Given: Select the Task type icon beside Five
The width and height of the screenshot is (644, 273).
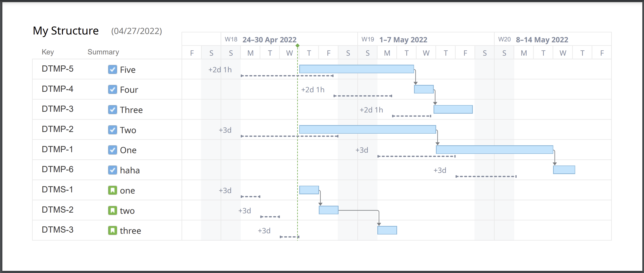Looking at the screenshot, I should tap(112, 69).
